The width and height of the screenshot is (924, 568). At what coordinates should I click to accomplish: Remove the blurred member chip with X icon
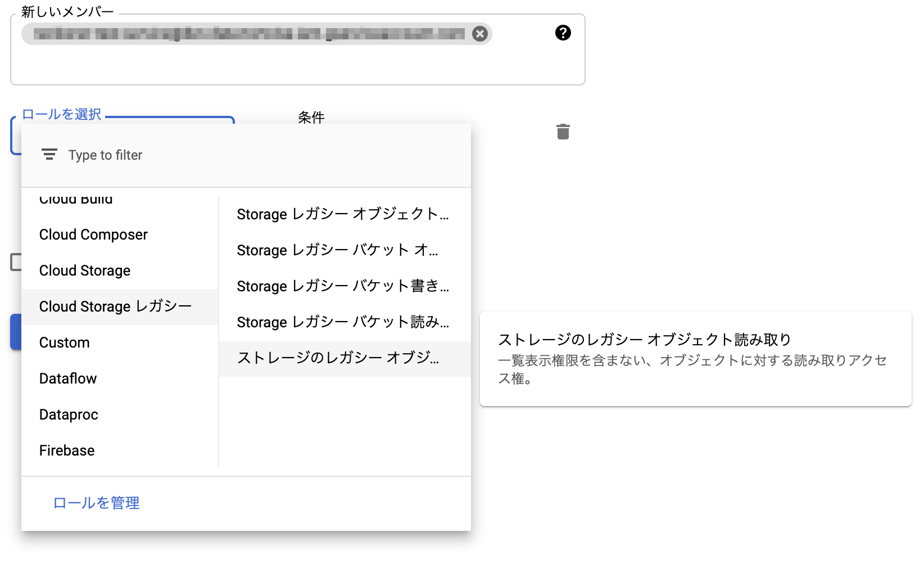click(479, 34)
